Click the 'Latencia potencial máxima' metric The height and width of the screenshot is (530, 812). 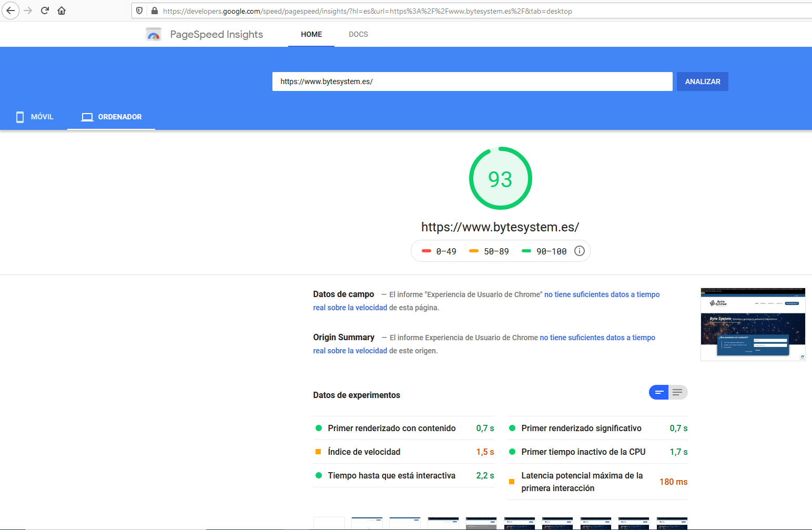pyautogui.click(x=597, y=482)
